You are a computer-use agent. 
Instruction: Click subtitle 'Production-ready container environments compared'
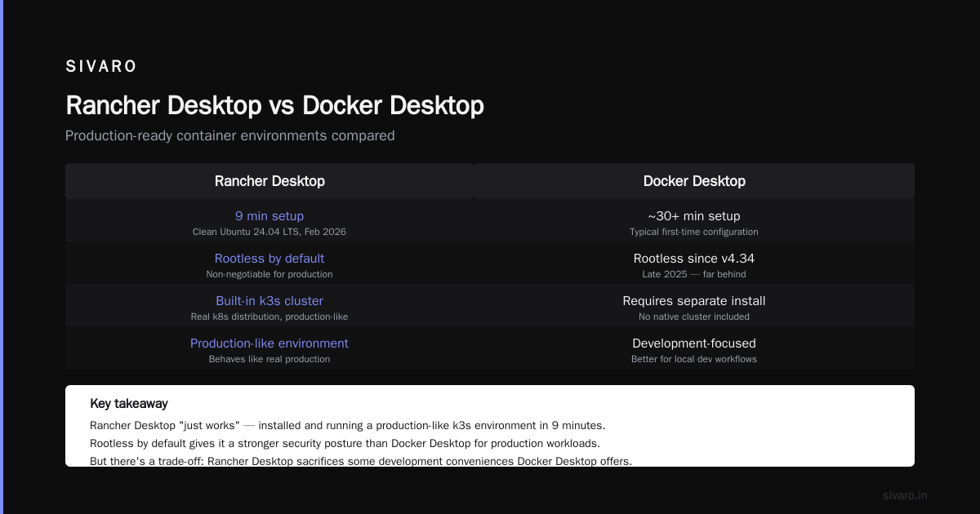(230, 135)
